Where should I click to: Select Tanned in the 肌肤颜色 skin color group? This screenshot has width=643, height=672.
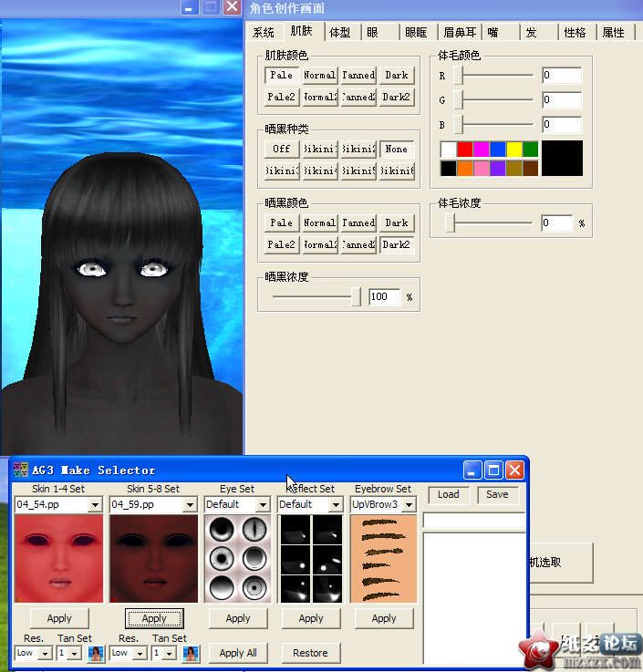coord(358,75)
